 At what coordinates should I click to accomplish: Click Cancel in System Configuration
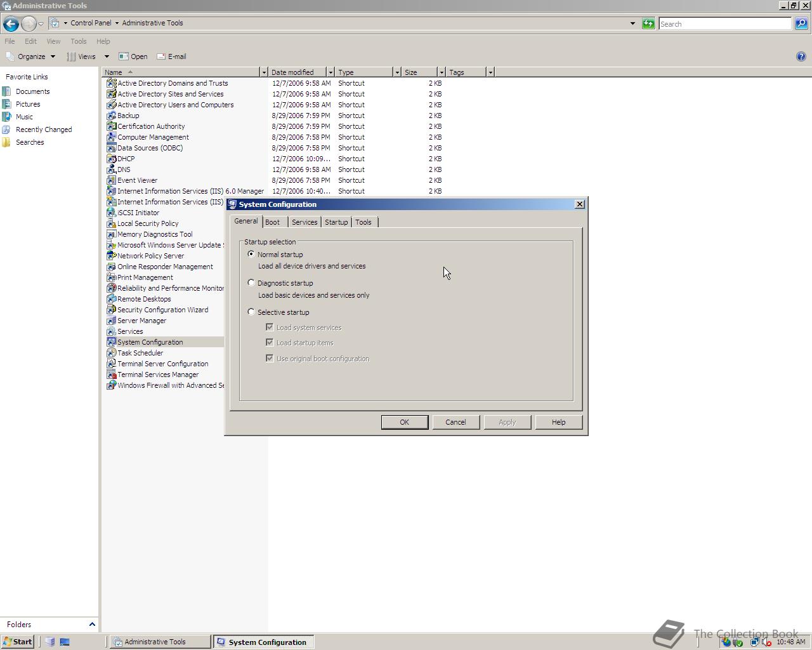pyautogui.click(x=455, y=422)
